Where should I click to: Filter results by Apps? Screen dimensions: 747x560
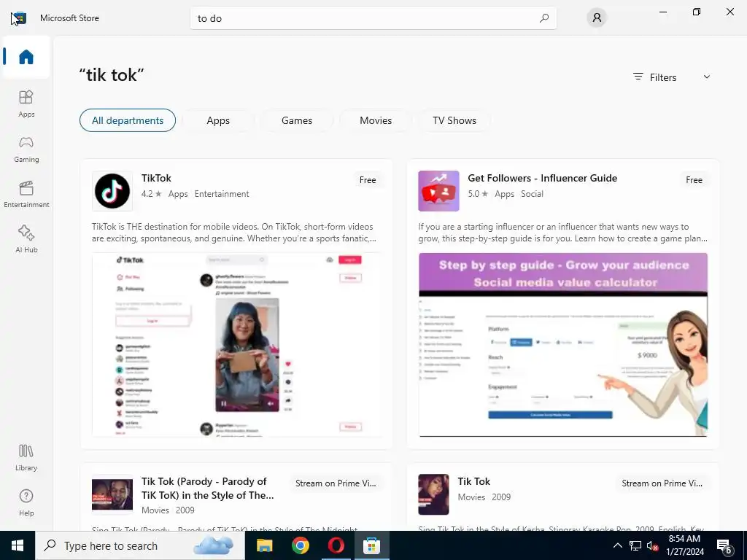point(218,120)
